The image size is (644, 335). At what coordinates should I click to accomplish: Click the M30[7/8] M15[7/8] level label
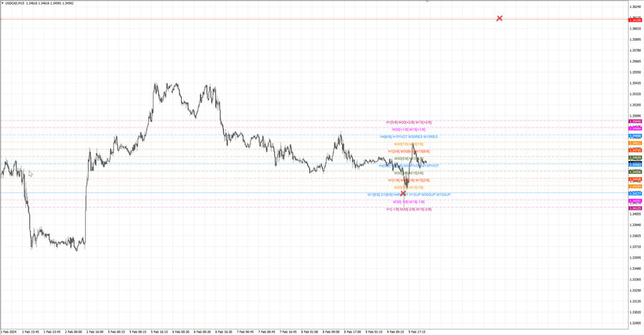coord(409,144)
